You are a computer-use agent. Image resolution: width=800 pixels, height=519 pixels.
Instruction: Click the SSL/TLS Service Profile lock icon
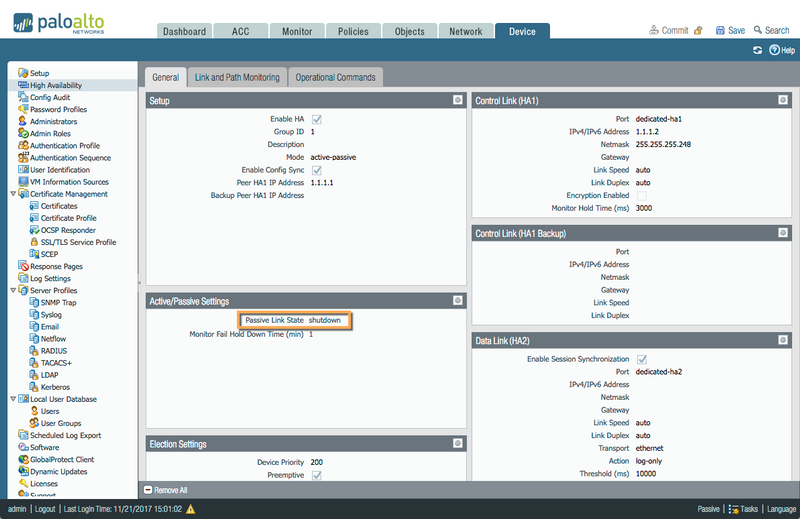34,242
